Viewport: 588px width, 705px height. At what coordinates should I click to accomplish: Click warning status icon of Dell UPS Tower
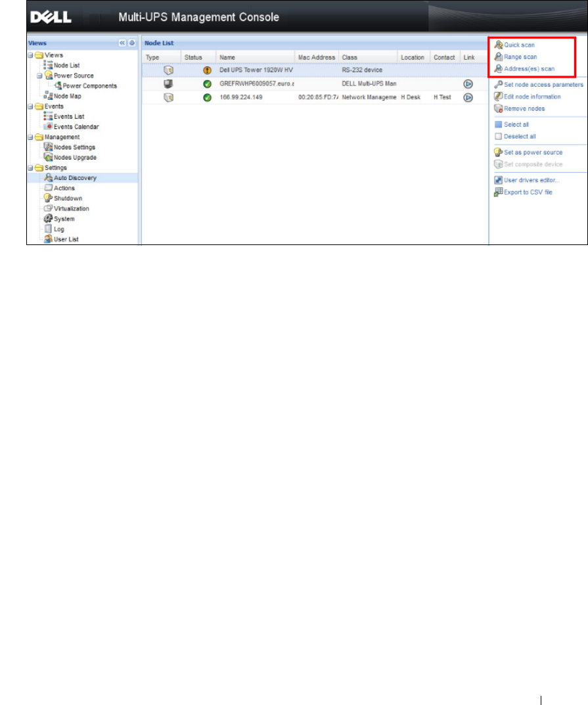pyautogui.click(x=207, y=70)
